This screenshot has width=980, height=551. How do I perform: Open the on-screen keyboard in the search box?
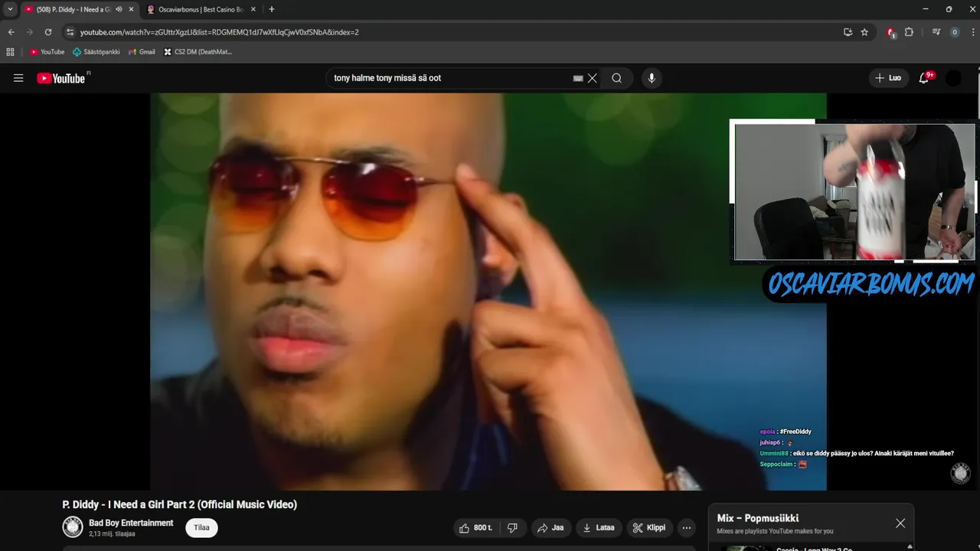[578, 78]
